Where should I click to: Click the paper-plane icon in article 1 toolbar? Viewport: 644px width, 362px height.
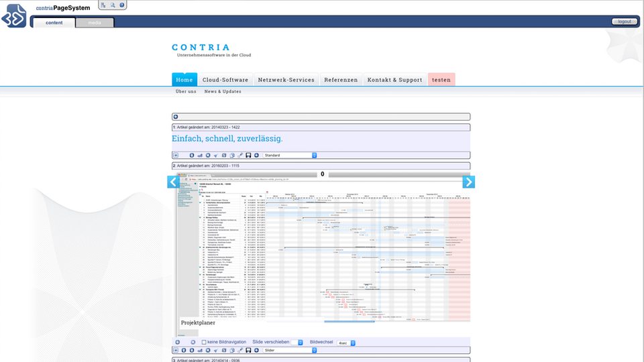tap(215, 156)
